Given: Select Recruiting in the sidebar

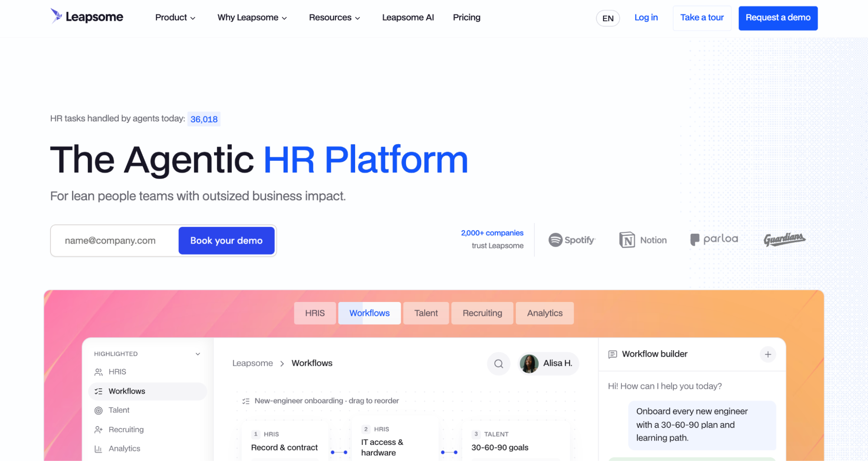Looking at the screenshot, I should [x=147, y=430].
